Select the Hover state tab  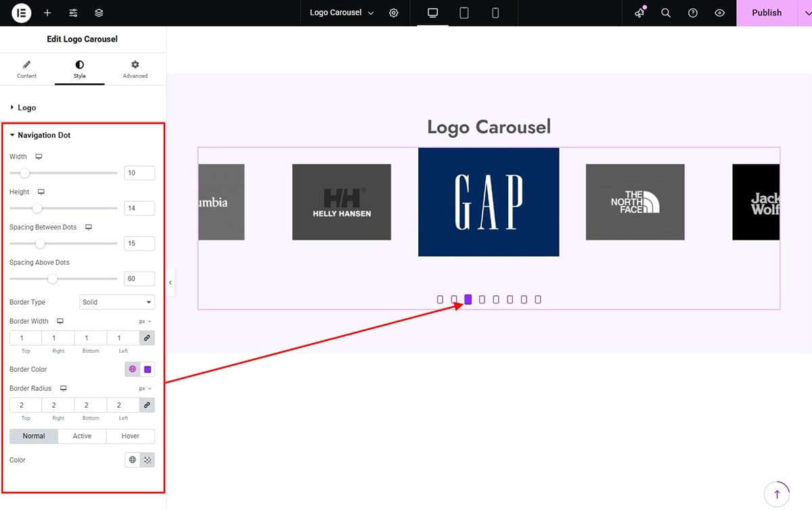[131, 436]
